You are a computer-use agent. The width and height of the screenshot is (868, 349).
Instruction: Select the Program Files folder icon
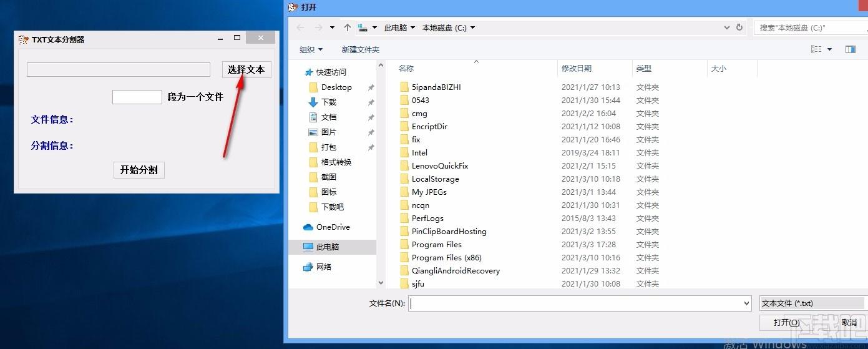click(404, 244)
